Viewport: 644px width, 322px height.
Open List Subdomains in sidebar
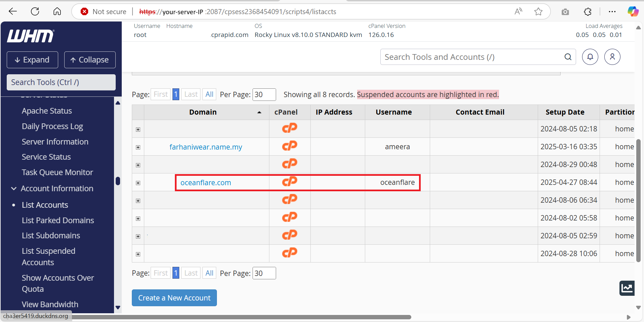51,236
